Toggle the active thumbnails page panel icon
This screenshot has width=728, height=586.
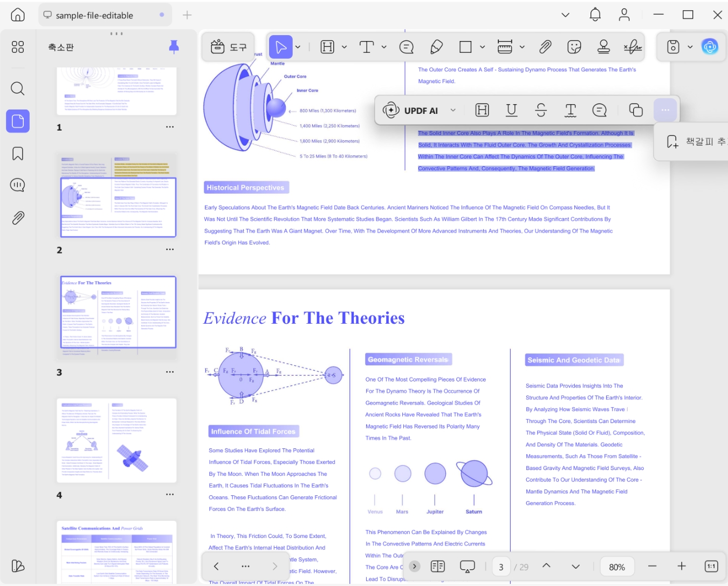(x=18, y=121)
